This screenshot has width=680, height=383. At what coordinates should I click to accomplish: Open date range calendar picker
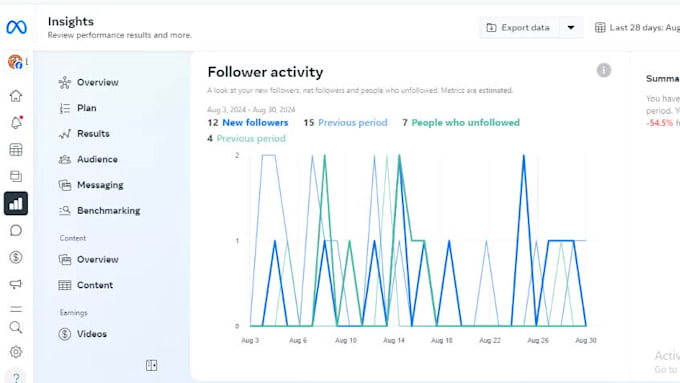click(x=637, y=28)
